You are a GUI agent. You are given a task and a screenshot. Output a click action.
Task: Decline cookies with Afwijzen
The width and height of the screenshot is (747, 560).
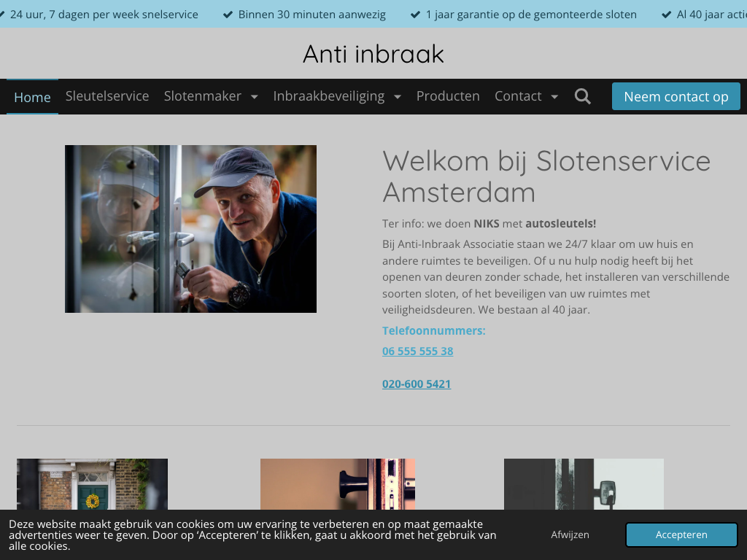570,534
